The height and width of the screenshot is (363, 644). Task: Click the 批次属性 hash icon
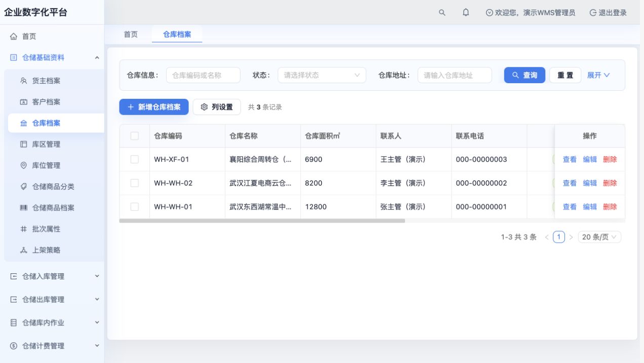(x=23, y=229)
